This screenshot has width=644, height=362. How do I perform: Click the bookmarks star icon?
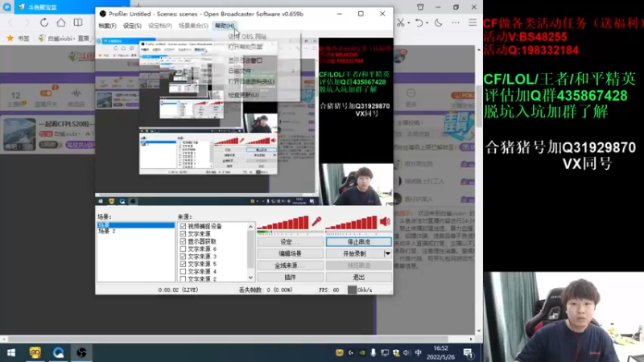10,38
